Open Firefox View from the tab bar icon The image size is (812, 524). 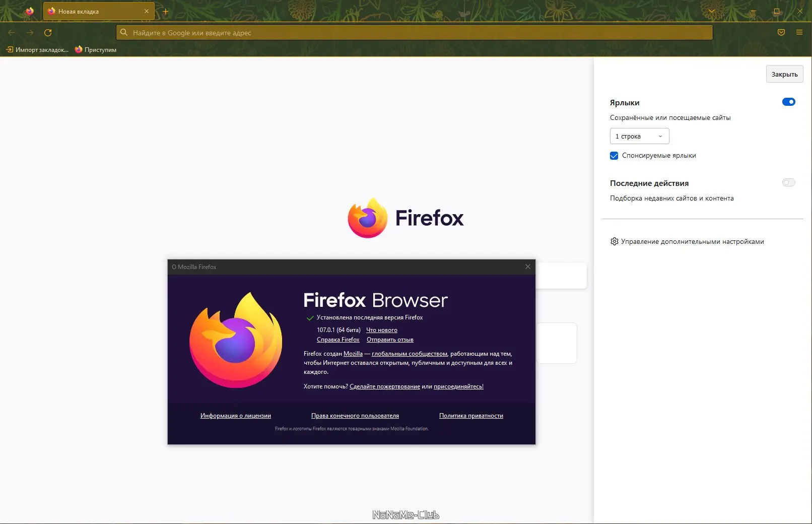pos(30,11)
